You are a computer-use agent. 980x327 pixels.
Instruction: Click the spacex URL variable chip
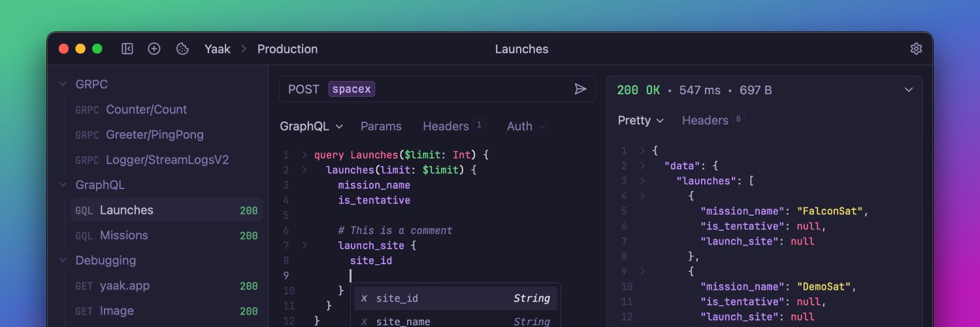point(351,89)
